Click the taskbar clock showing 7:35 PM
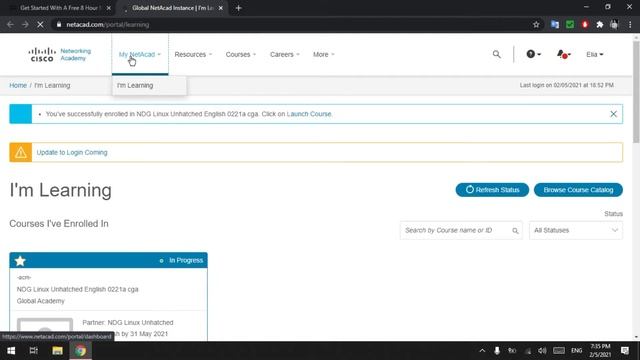 (x=600, y=351)
